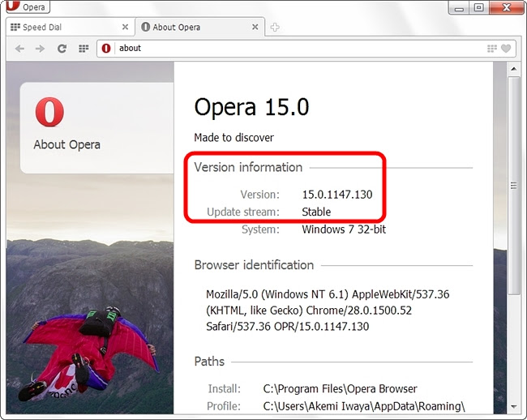Click the version number '15.0.1147.130'
Screen dimensions: 527x420
(x=337, y=195)
